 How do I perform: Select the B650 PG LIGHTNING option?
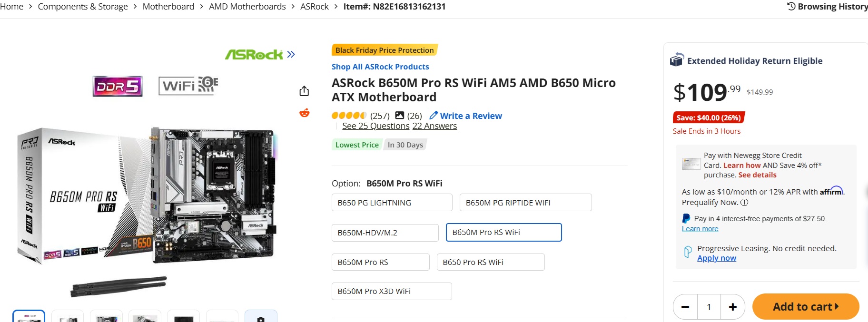click(x=391, y=203)
